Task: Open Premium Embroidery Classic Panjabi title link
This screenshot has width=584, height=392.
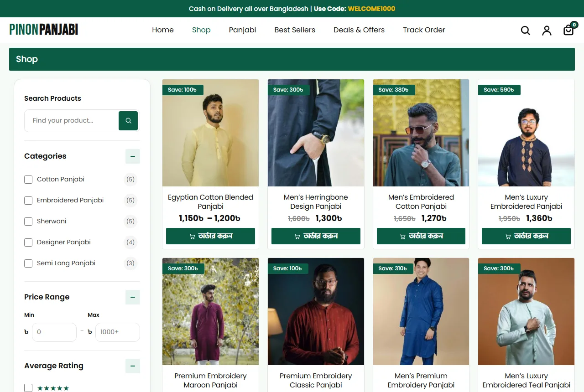Action: 316,381
